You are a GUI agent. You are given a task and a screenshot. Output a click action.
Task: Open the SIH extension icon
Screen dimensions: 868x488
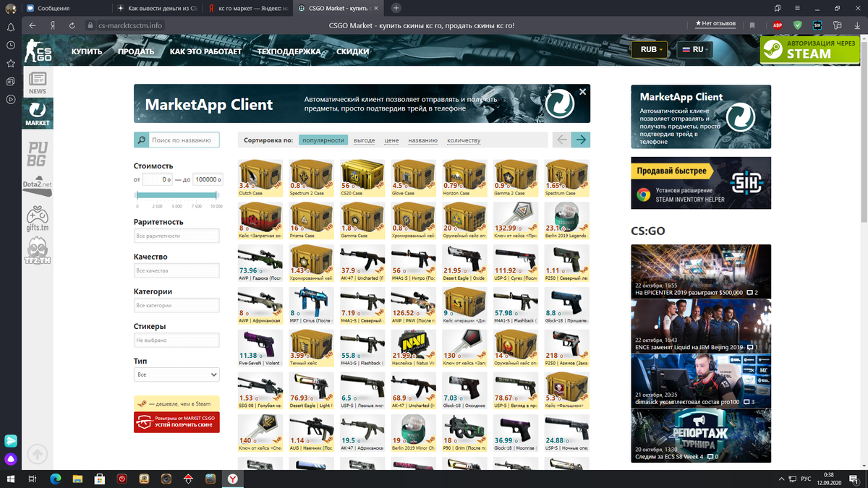pos(817,25)
